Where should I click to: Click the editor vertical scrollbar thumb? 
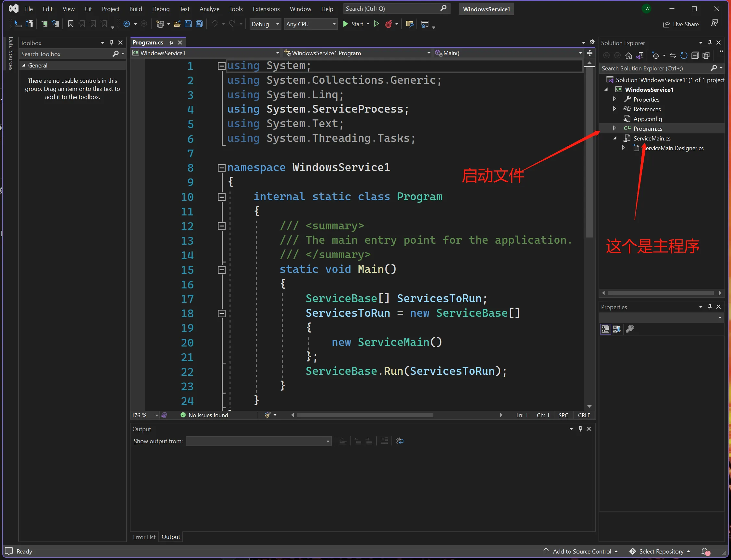click(x=589, y=153)
